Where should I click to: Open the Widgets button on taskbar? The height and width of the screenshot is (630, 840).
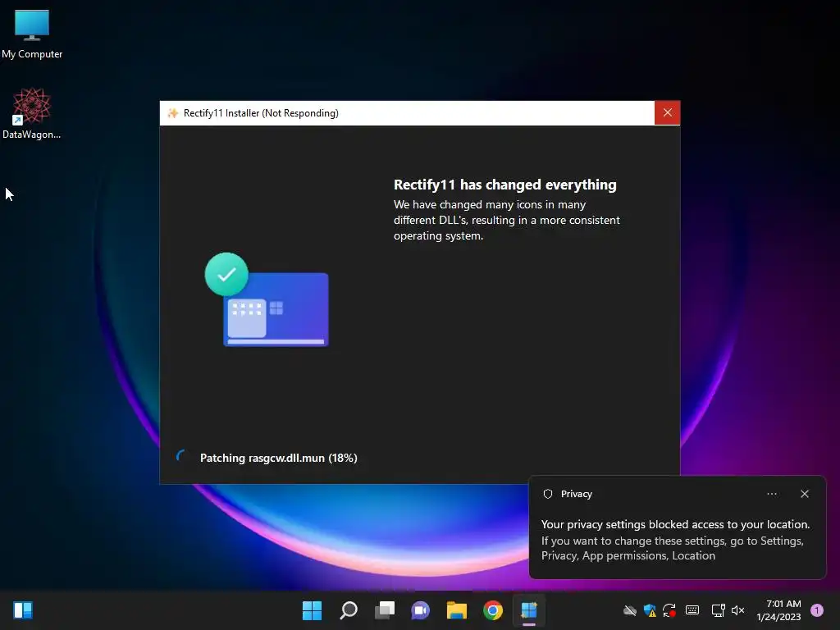click(x=23, y=610)
